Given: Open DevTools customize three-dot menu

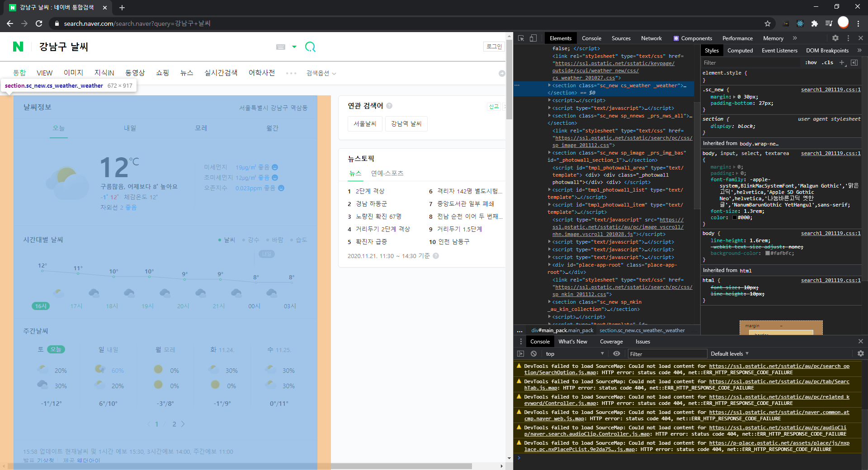Looking at the screenshot, I should tap(848, 38).
